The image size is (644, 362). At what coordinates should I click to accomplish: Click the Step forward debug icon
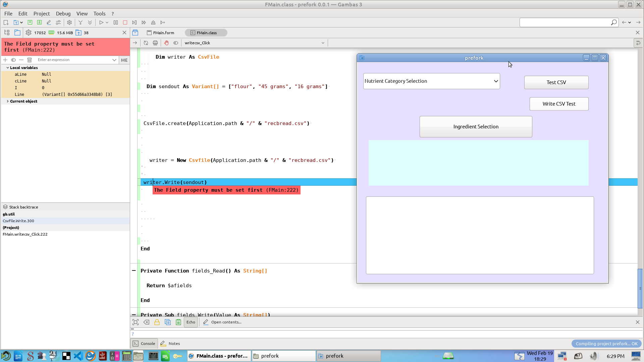(135, 22)
